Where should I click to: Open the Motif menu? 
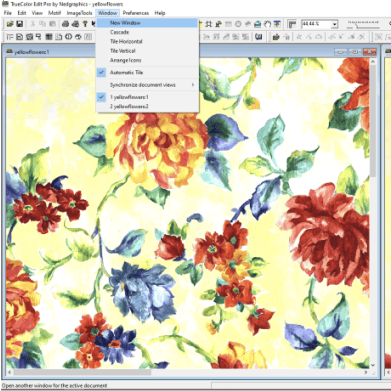(x=54, y=13)
